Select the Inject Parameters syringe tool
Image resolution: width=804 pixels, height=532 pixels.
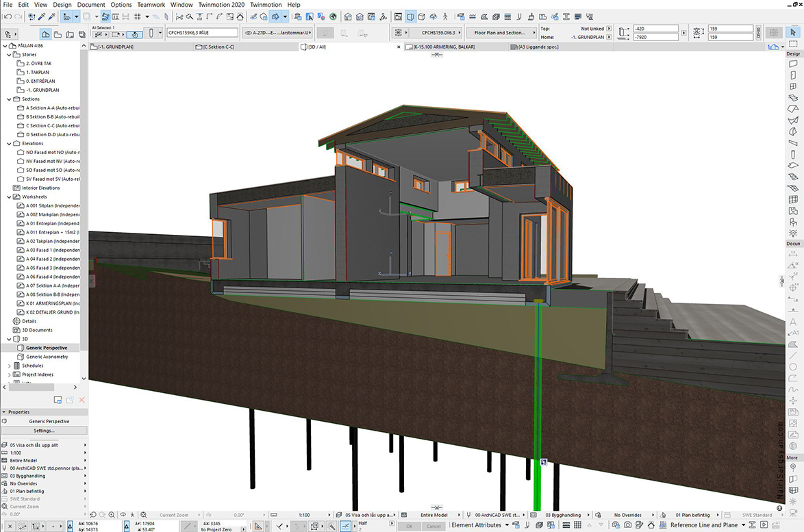[52, 16]
